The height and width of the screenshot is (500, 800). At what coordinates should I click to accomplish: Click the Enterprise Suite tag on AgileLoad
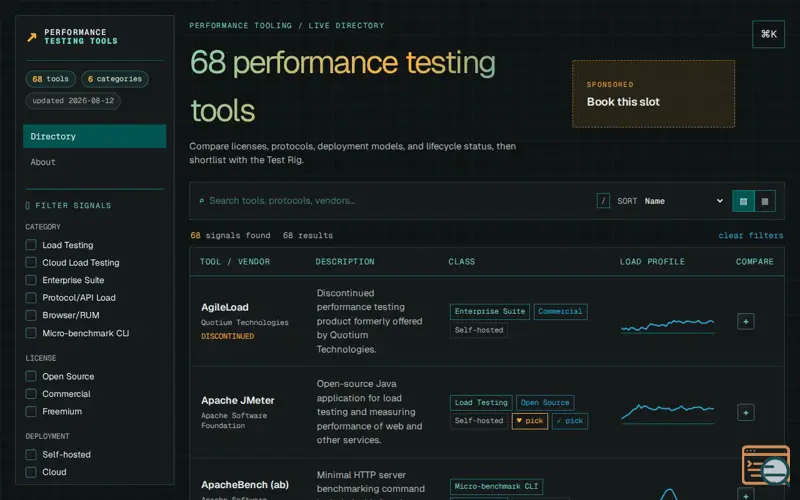pos(490,311)
